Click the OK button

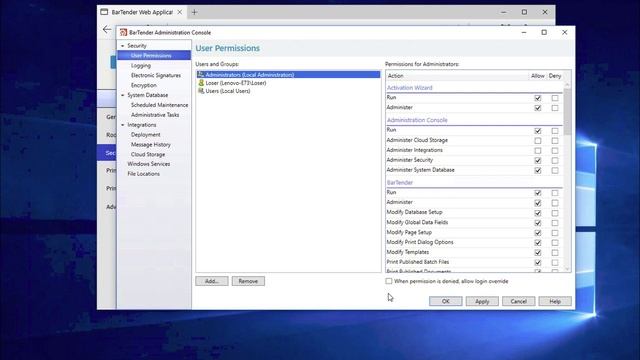tap(446, 301)
